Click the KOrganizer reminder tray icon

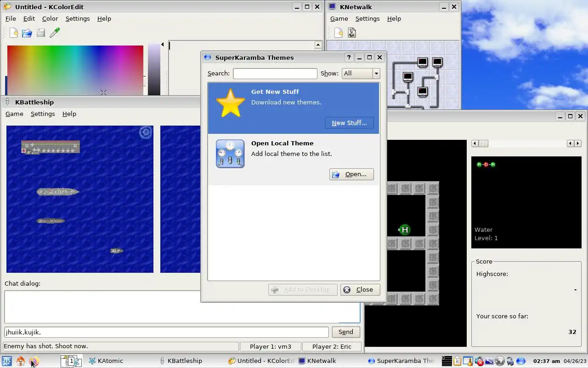click(468, 361)
